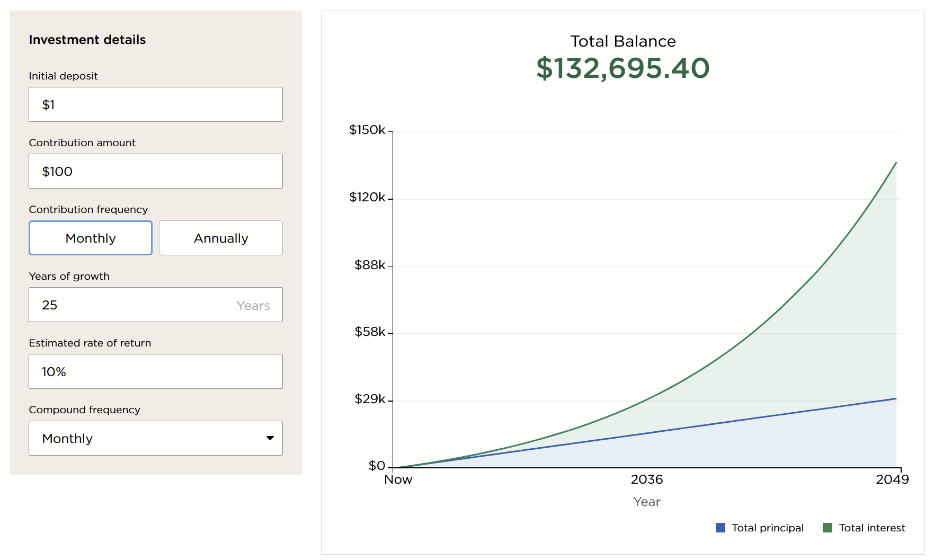Click the 2049 label on the year axis
This screenshot has width=934, height=560.
(892, 479)
